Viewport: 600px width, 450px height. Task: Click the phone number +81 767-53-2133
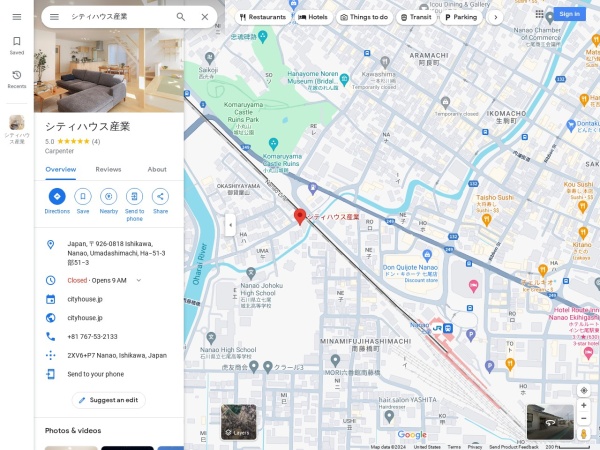click(109, 337)
